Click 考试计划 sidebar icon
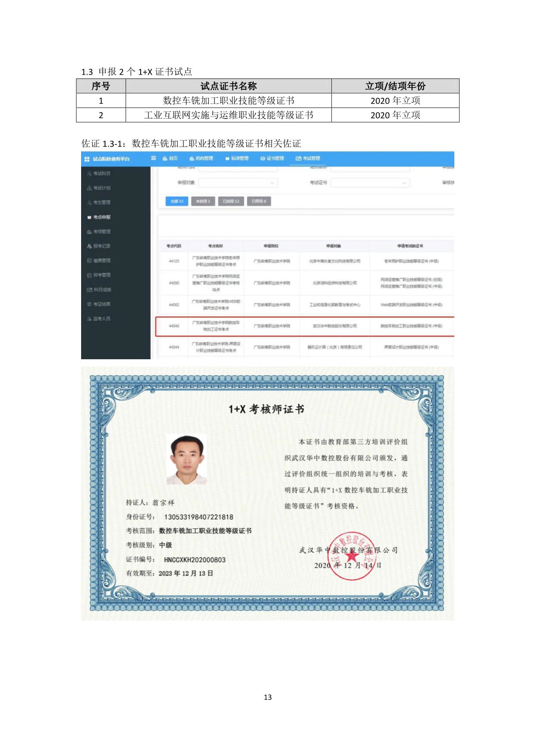 click(x=89, y=188)
